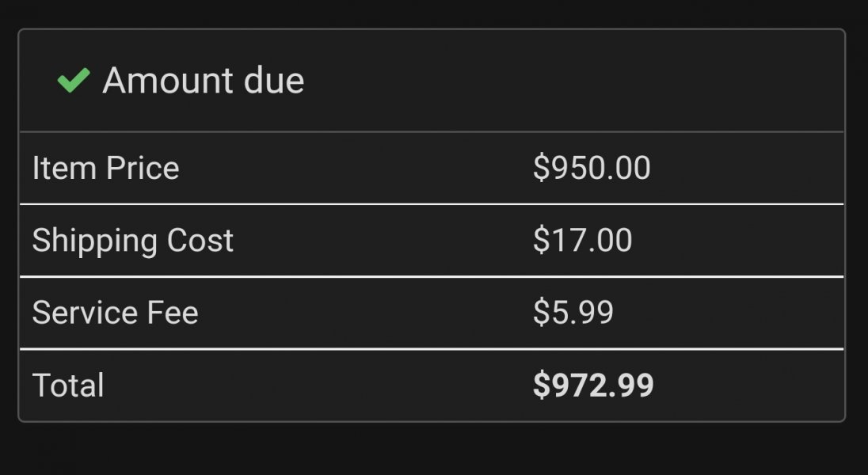The image size is (868, 475).
Task: Click divider line under Amount due header
Action: pyautogui.click(x=432, y=131)
